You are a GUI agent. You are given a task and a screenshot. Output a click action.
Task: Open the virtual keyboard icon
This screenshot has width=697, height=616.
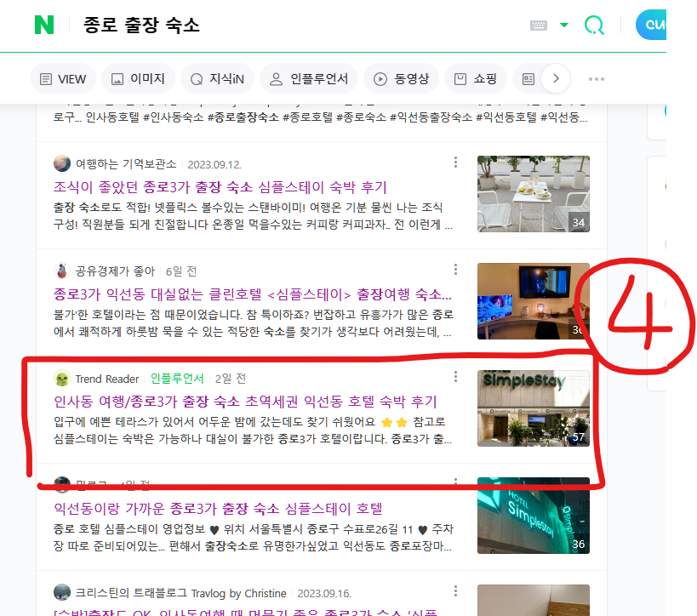click(539, 26)
